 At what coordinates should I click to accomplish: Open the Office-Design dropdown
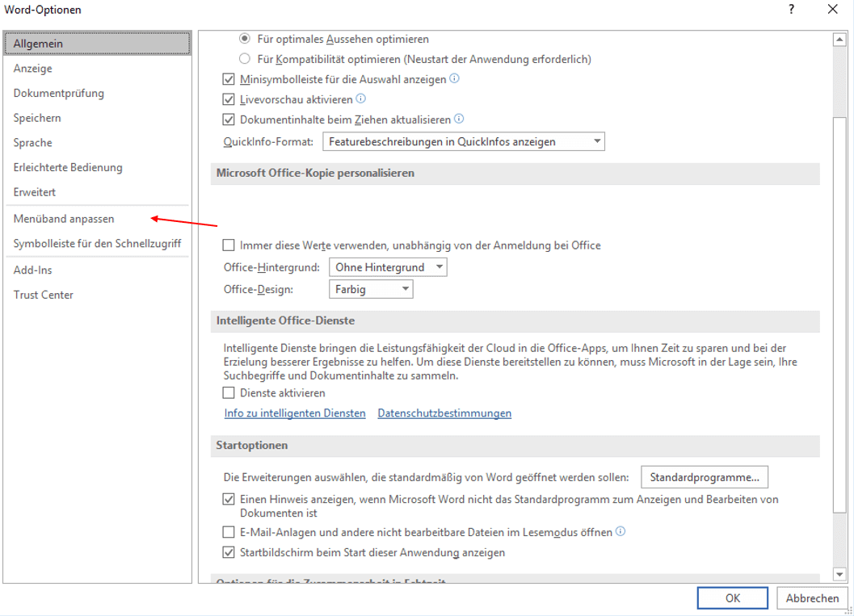[x=370, y=289]
